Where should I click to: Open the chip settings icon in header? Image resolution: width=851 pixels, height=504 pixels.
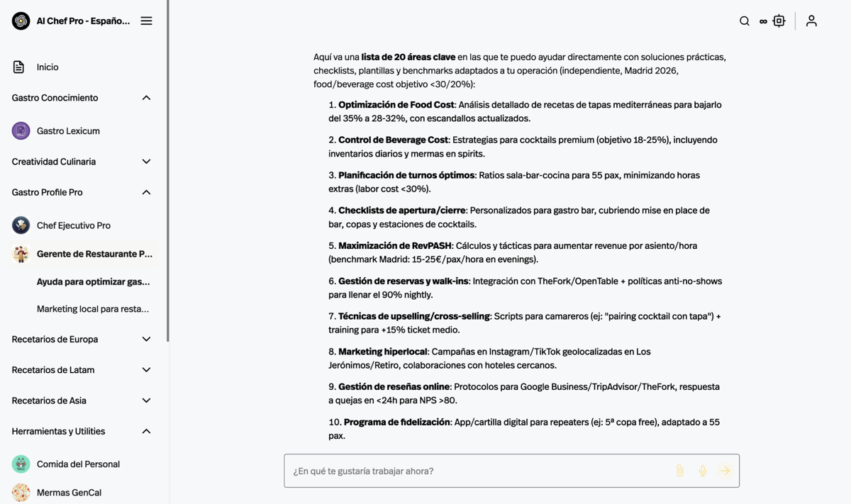point(779,21)
